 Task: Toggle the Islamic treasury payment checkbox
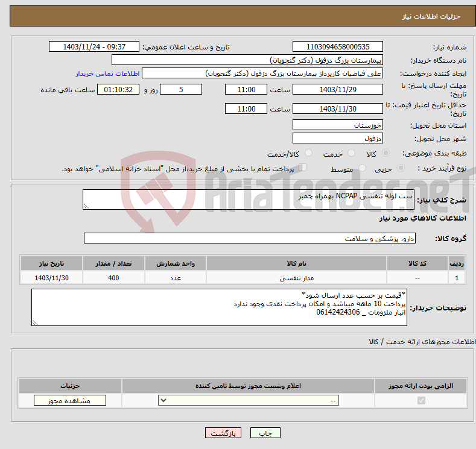(303, 168)
